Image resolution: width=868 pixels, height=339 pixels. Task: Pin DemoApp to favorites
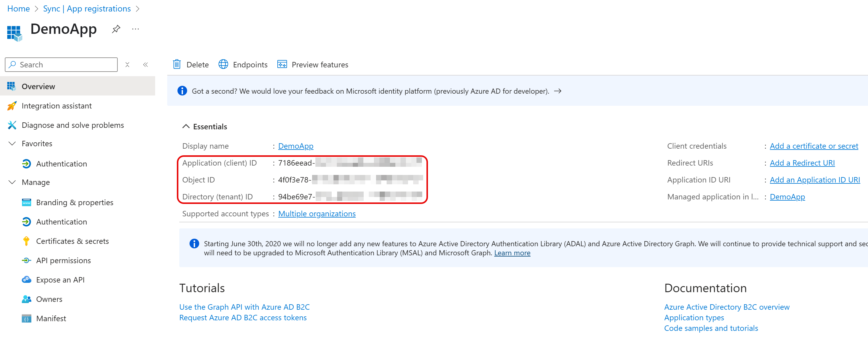click(x=116, y=29)
